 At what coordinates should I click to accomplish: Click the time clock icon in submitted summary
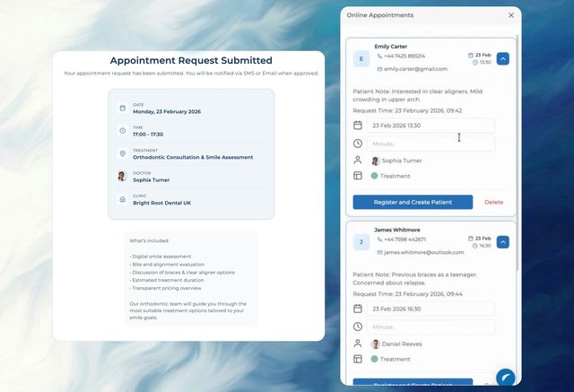pyautogui.click(x=123, y=131)
